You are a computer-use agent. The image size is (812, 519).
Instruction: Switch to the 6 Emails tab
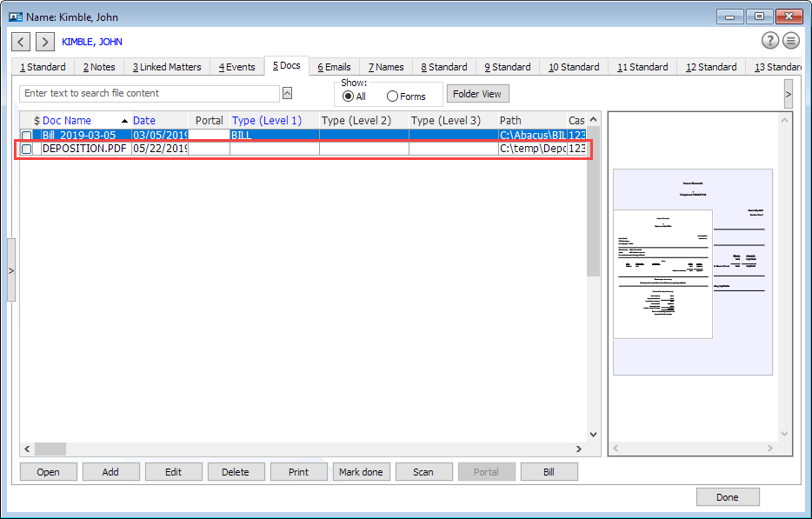(333, 66)
